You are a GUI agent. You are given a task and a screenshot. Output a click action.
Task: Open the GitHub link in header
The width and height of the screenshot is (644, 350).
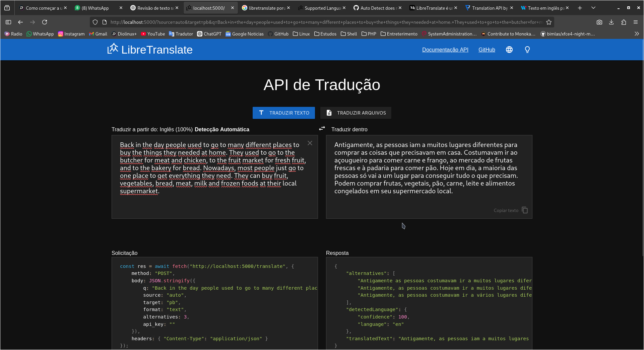point(487,50)
